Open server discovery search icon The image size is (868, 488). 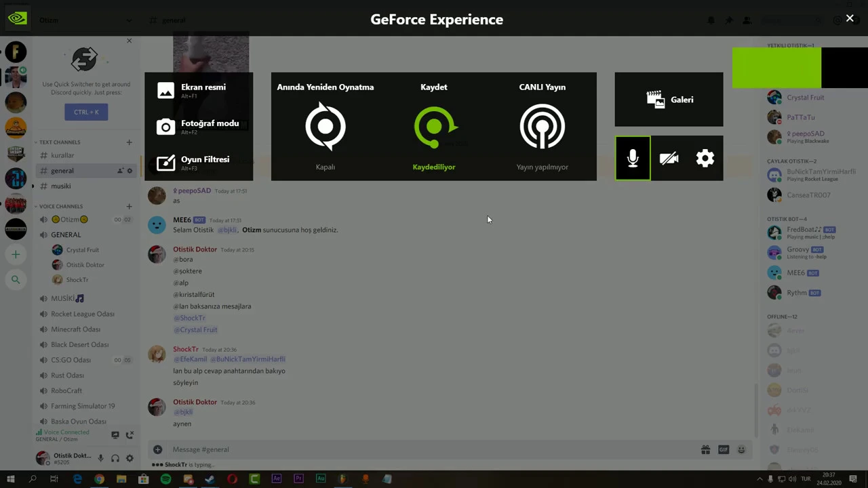(16, 279)
